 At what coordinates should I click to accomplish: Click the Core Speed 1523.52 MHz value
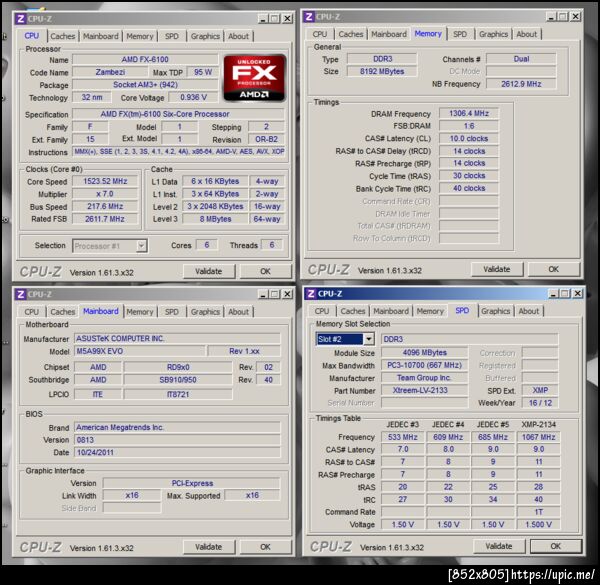point(105,181)
